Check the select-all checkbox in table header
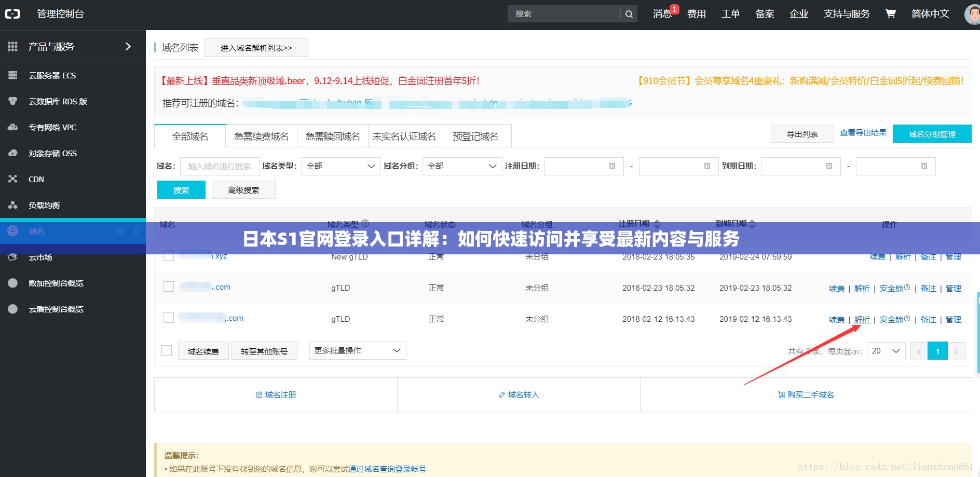The width and height of the screenshot is (980, 477). [x=168, y=224]
